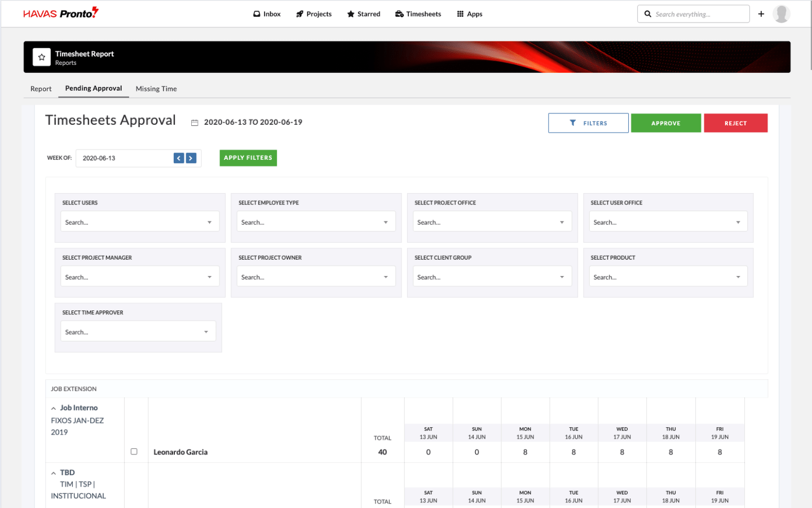Click Leonardo Garcia's total of 40
Viewport: 812px width, 508px height.
tap(382, 452)
